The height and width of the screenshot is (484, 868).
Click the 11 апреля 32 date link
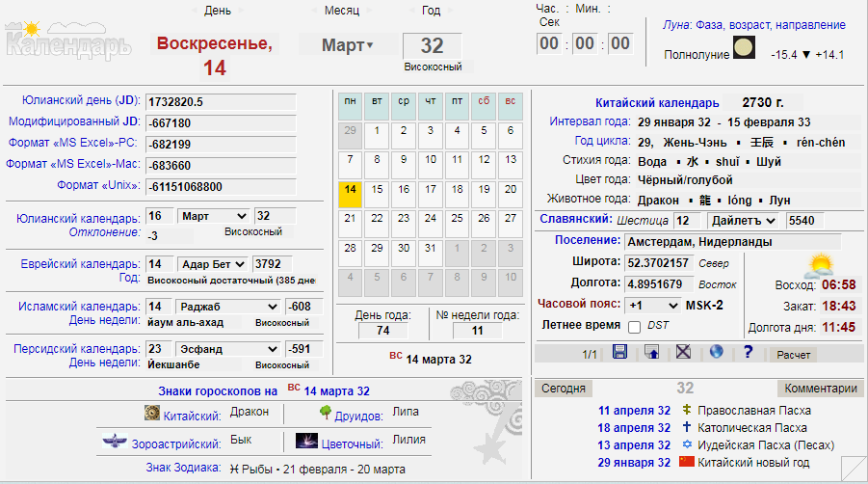634,411
